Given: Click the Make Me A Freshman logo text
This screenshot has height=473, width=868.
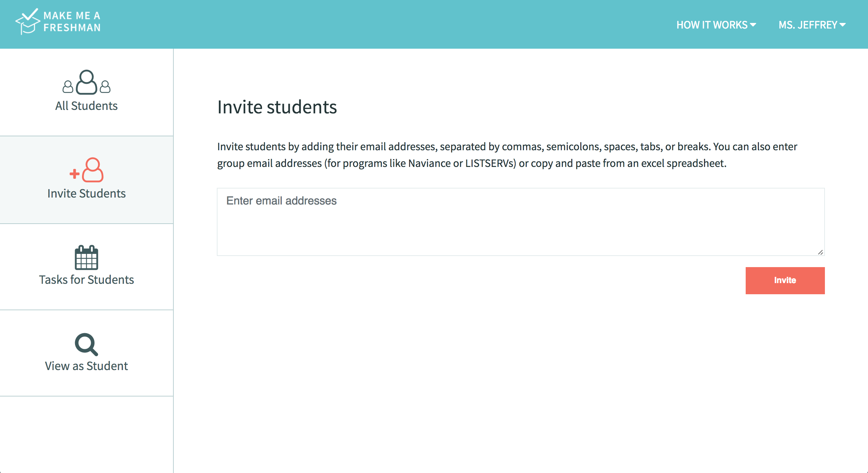Looking at the screenshot, I should click(x=72, y=22).
